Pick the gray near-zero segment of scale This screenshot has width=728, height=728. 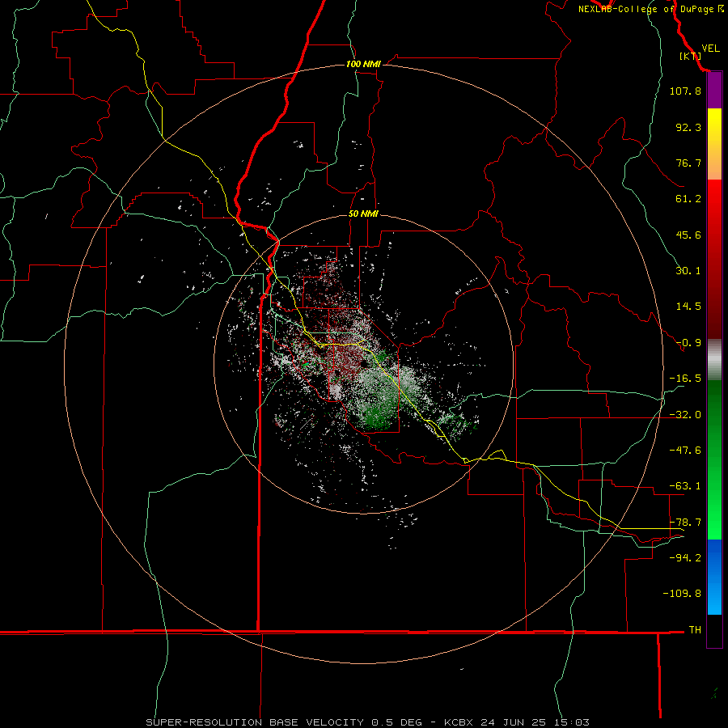[714, 360]
